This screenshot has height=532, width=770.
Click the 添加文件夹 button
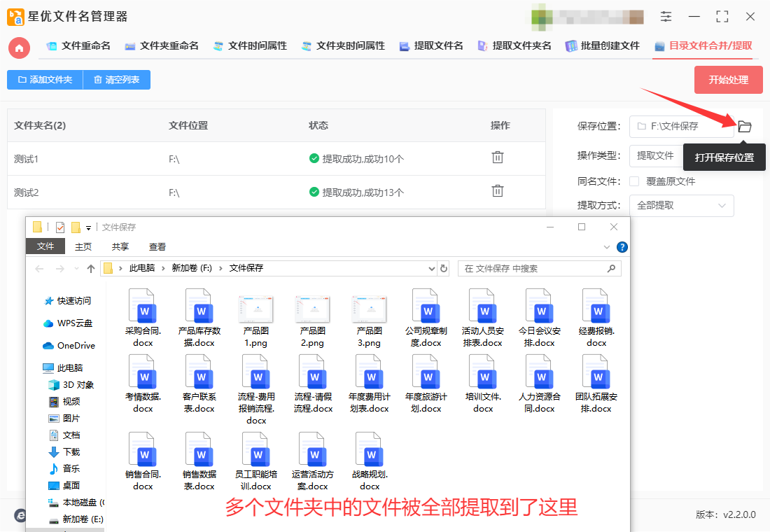point(45,80)
